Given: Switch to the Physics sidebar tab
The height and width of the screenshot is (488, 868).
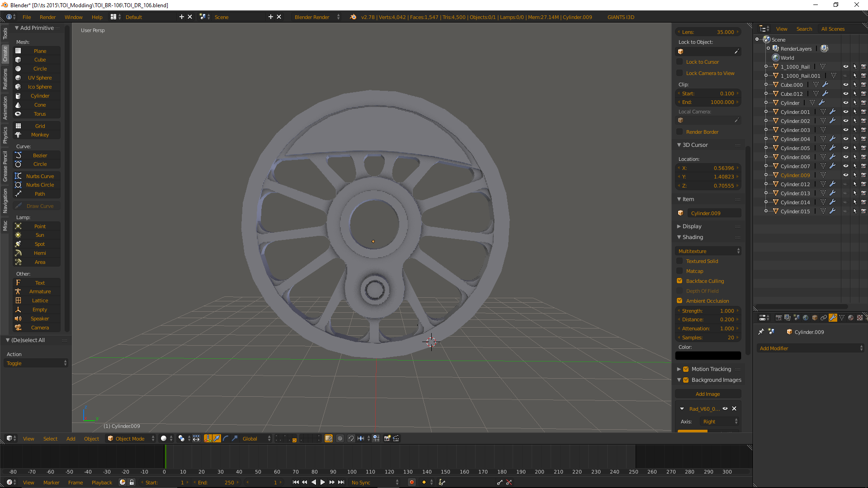Looking at the screenshot, I should 5,135.
